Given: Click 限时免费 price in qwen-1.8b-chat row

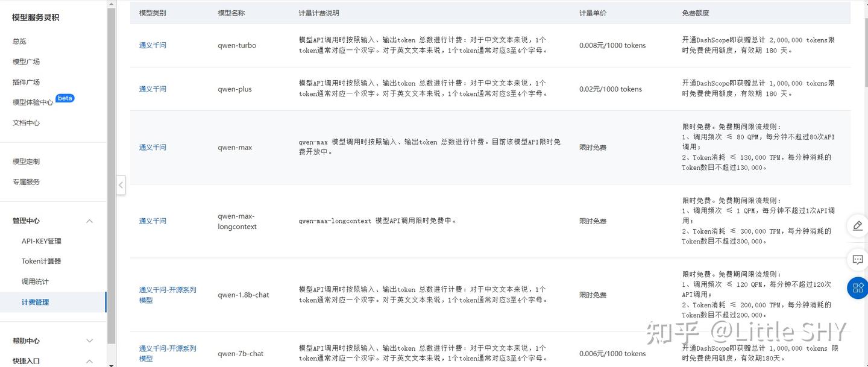Looking at the screenshot, I should (593, 295).
